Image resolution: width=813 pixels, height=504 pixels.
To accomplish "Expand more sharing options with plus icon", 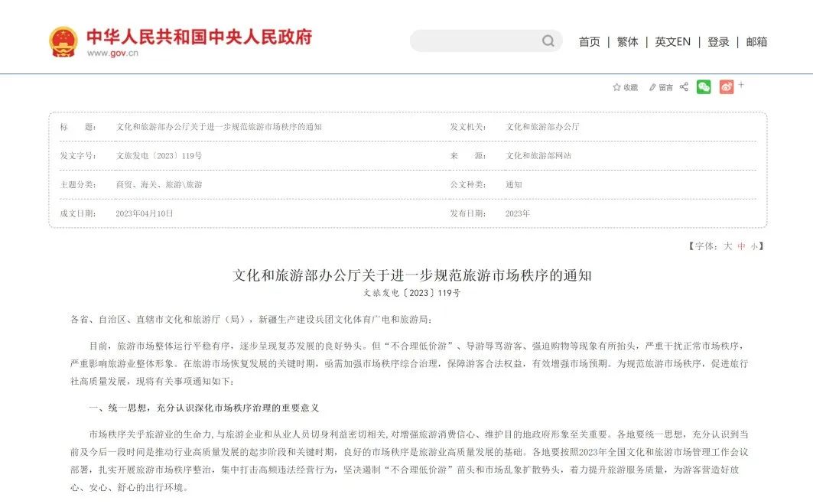I will click(741, 85).
